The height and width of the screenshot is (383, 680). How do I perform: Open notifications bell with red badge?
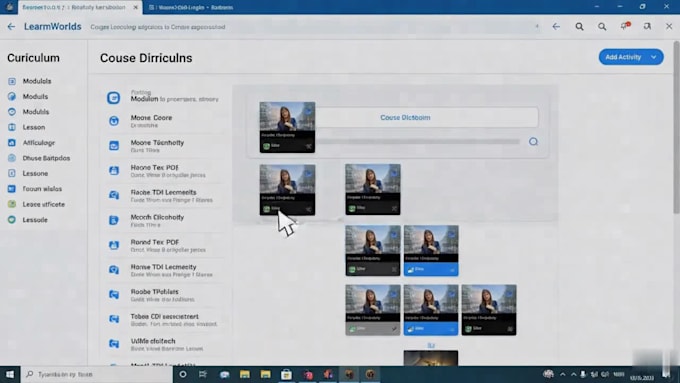625,26
